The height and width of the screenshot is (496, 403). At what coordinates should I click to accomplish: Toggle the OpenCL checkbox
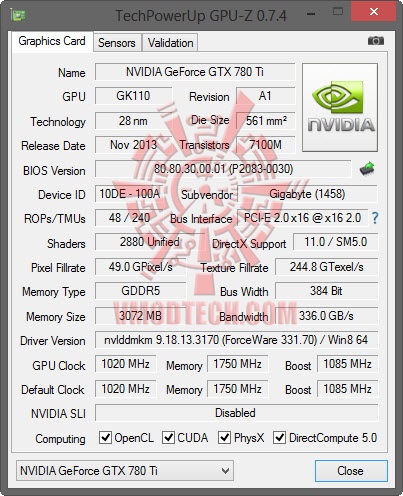coord(105,437)
